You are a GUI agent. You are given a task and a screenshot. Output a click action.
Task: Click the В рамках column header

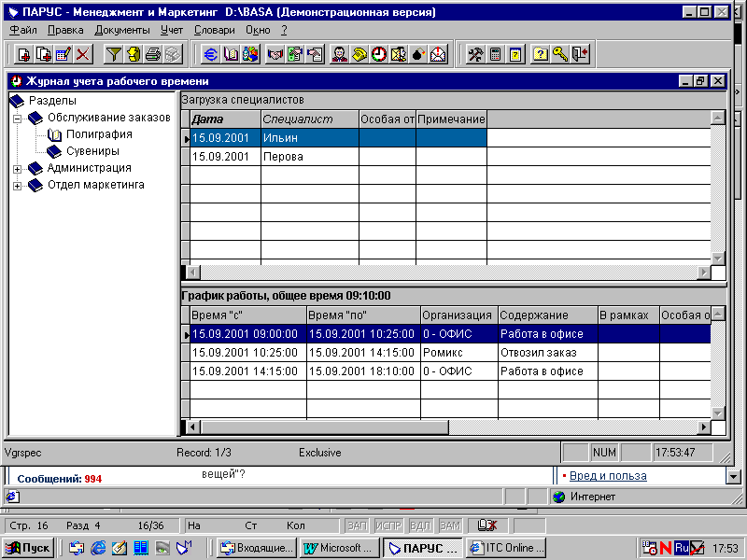tap(628, 315)
